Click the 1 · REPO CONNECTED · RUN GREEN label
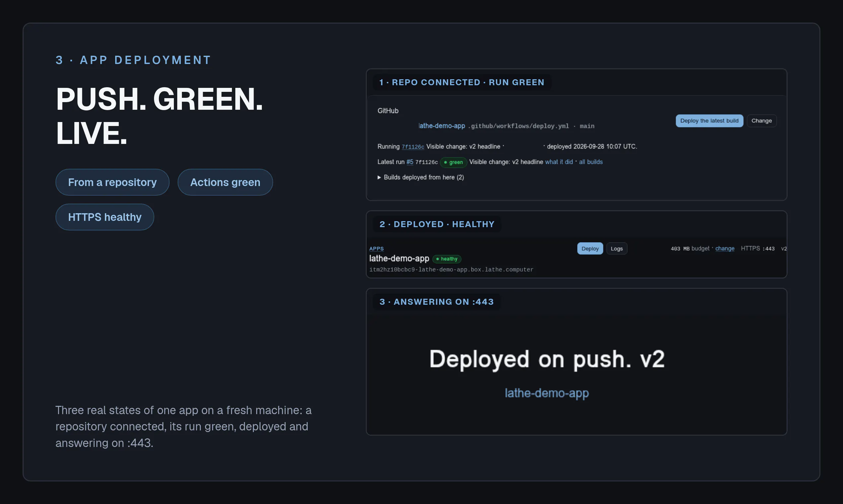 pyautogui.click(x=462, y=82)
